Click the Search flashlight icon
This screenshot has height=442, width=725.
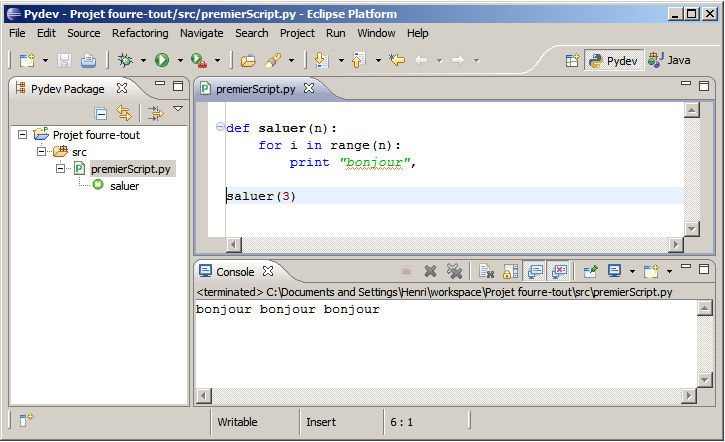(x=273, y=60)
